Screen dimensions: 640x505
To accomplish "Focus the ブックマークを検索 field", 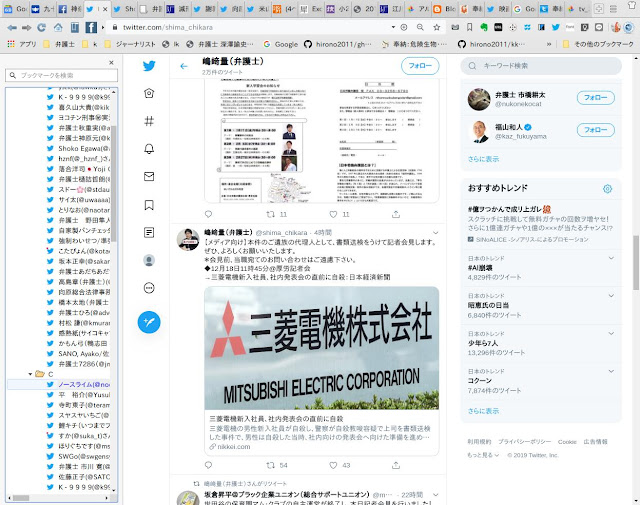I will click(62, 75).
